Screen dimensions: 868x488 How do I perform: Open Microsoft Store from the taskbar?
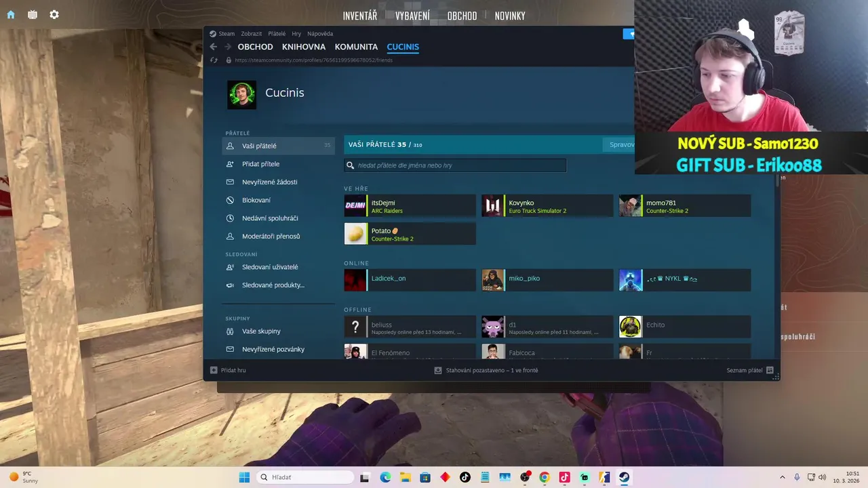point(425,477)
